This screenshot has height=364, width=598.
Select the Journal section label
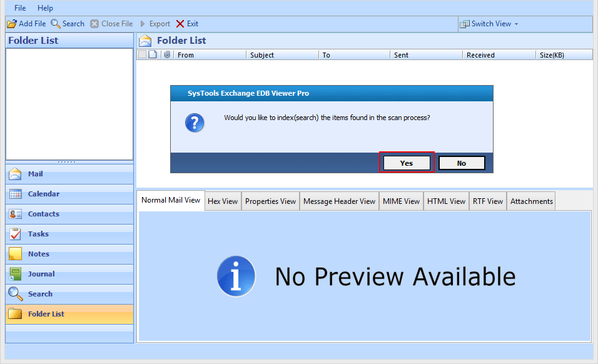[x=41, y=274]
